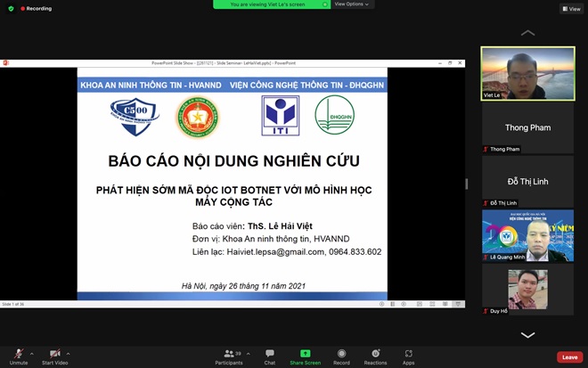Open the Reactions menu
Viewport: 588px width, 368px height.
[375, 356]
